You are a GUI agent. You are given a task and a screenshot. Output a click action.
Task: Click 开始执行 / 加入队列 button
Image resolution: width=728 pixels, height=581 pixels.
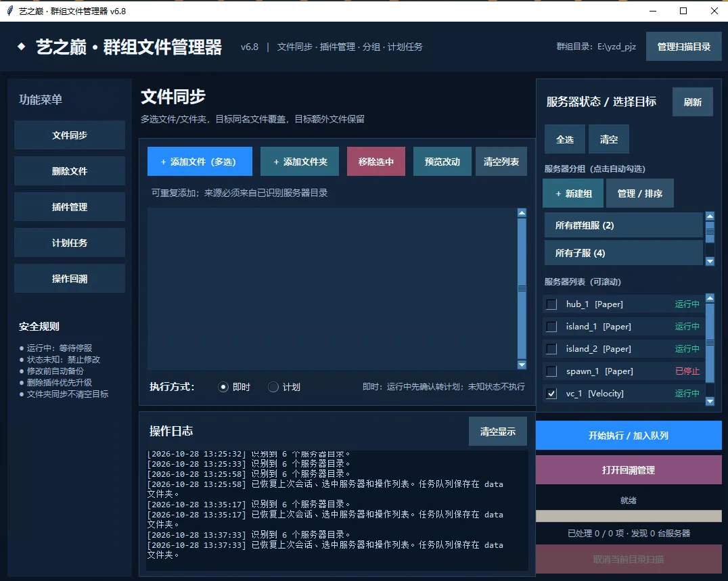(629, 436)
